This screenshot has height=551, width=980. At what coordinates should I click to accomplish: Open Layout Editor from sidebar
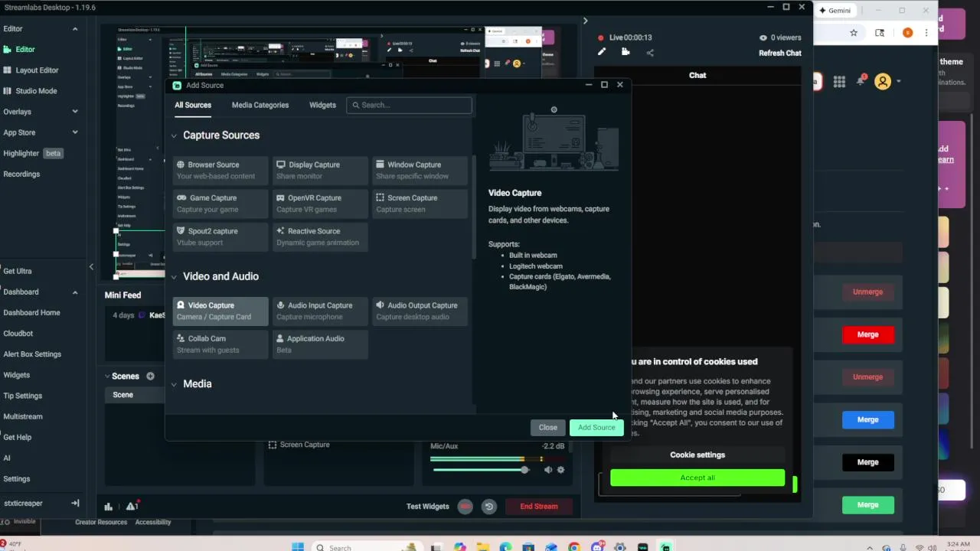pos(37,70)
